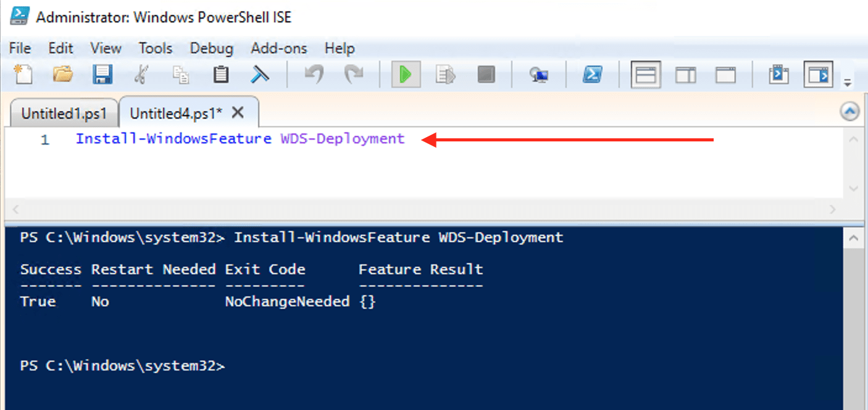Collapse the script pane with chevron
The width and height of the screenshot is (868, 410).
pyautogui.click(x=850, y=112)
